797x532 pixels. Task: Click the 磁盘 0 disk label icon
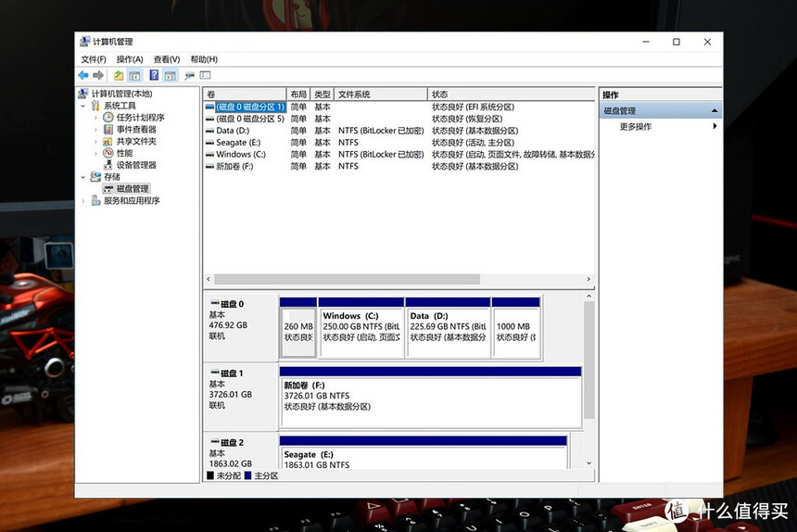214,303
